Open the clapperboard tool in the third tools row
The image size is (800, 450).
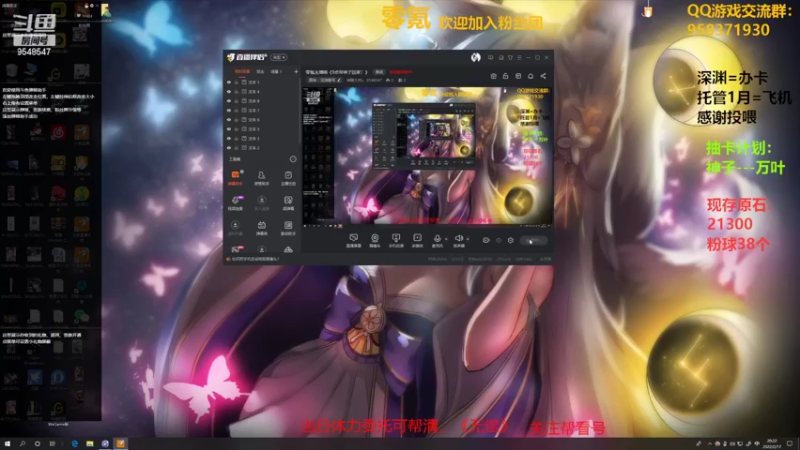click(261, 227)
